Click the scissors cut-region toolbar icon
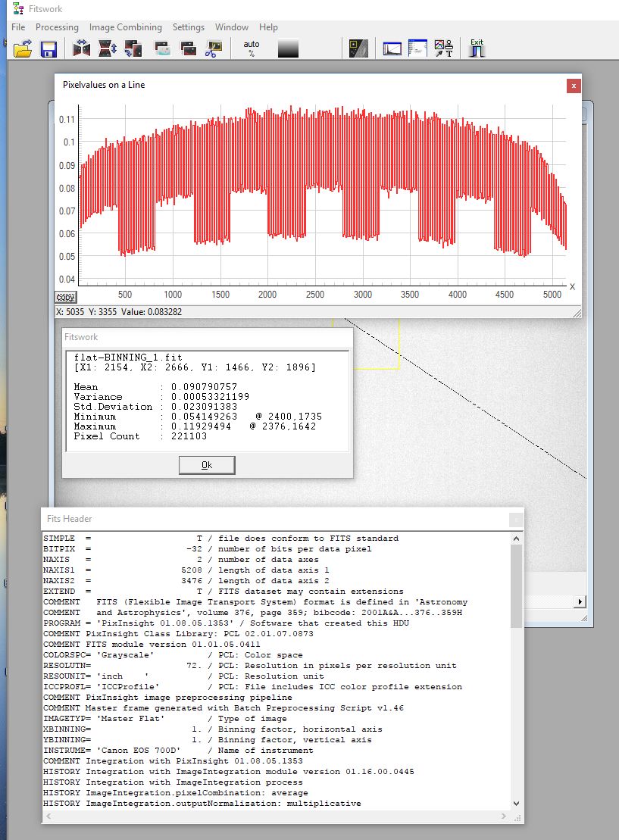The width and height of the screenshot is (619, 840). (214, 49)
